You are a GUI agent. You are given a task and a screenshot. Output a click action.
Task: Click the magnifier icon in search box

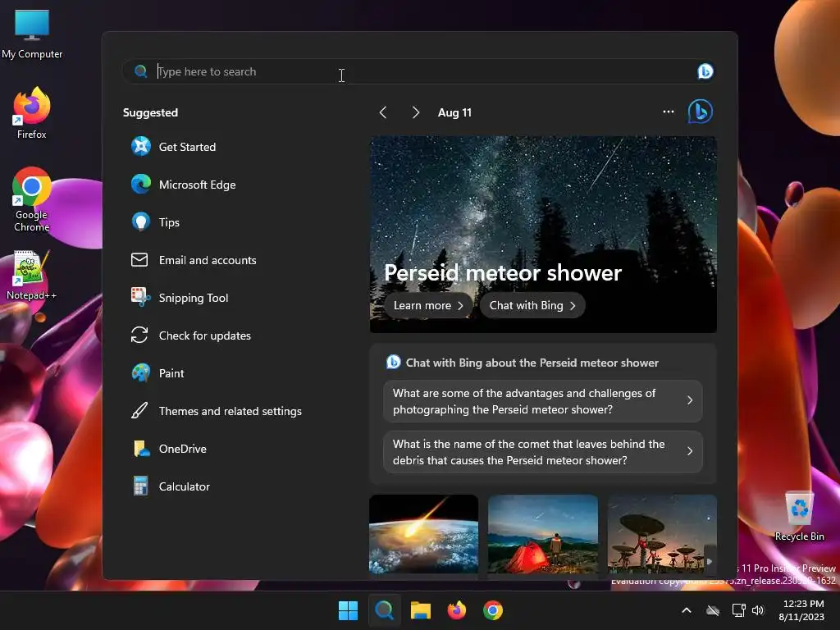(x=140, y=71)
